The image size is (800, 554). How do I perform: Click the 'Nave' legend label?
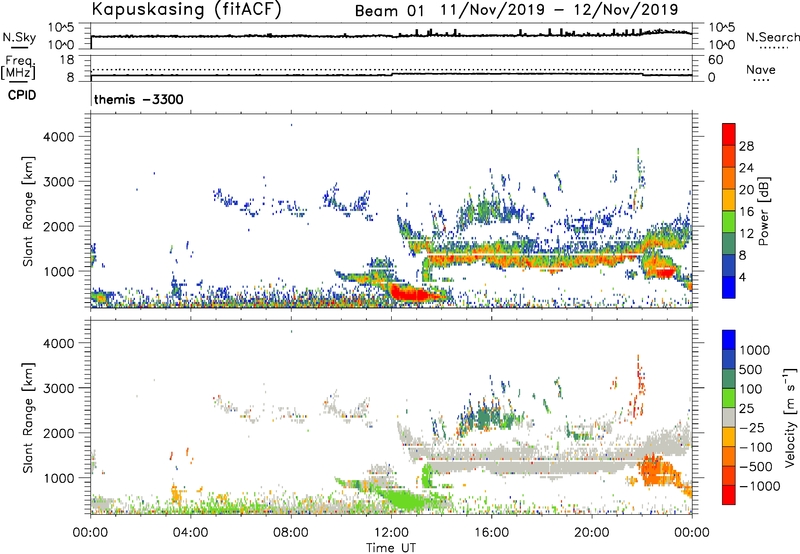(x=761, y=69)
